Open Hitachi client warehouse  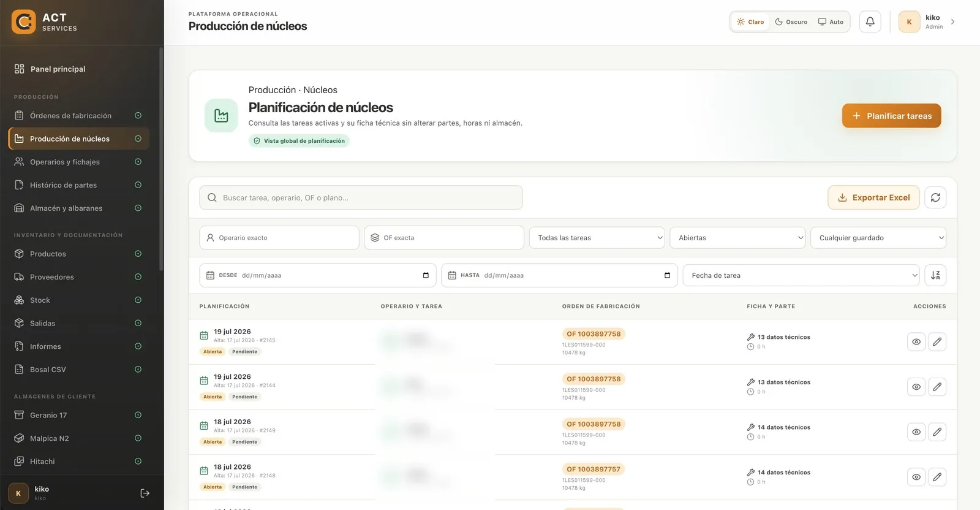point(78,462)
